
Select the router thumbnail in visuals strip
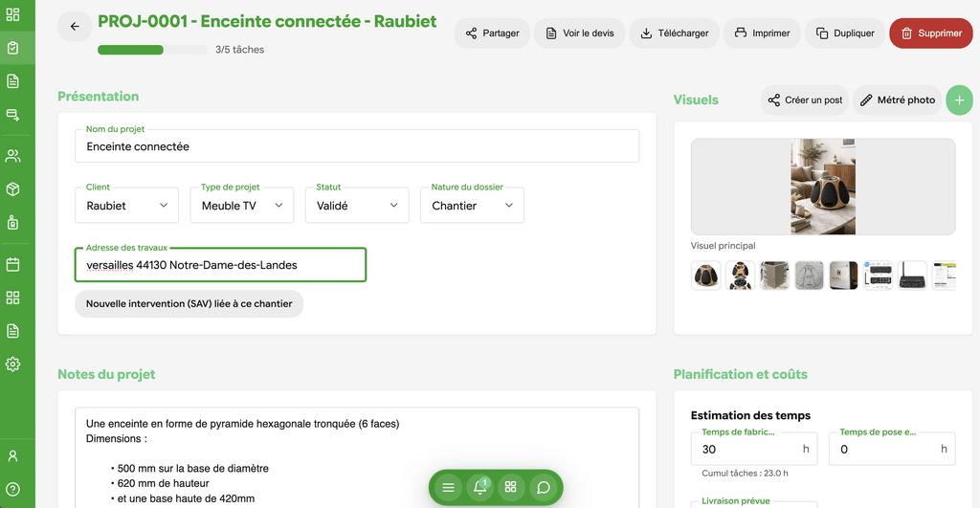click(x=912, y=276)
